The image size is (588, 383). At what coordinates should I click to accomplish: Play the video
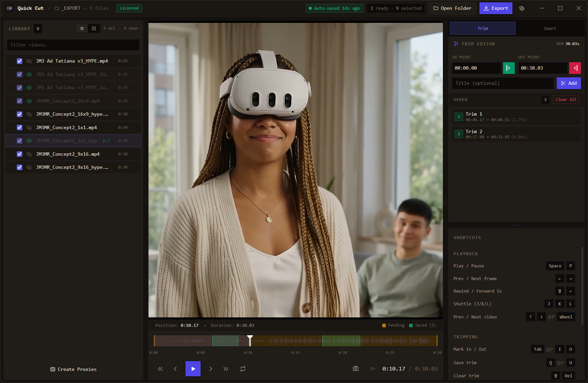(x=193, y=369)
